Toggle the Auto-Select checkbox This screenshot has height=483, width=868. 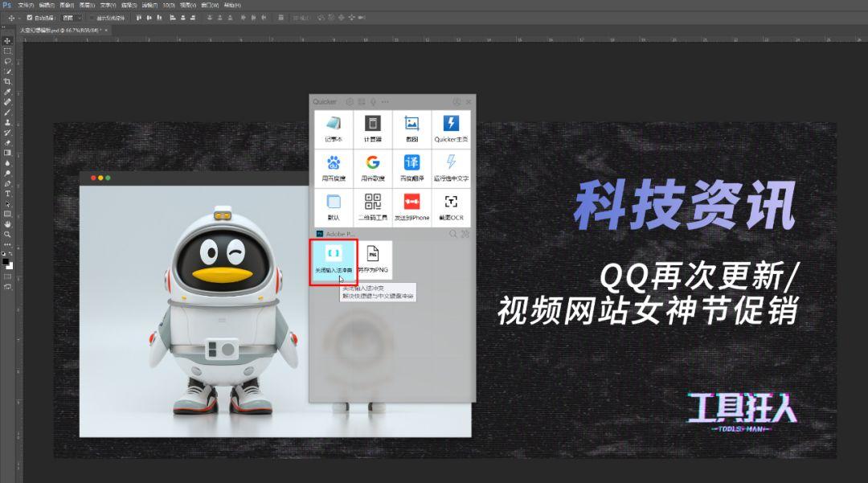point(30,18)
